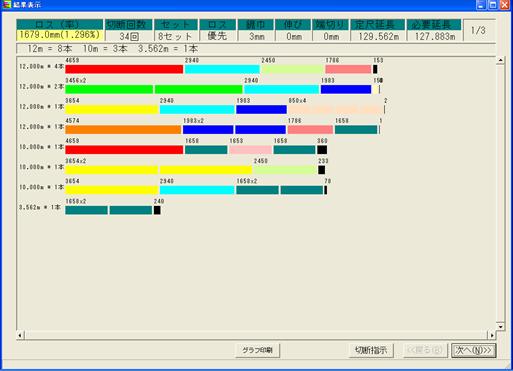Click salmon 1786 bar in 12.000m * 4本 row

348,69
